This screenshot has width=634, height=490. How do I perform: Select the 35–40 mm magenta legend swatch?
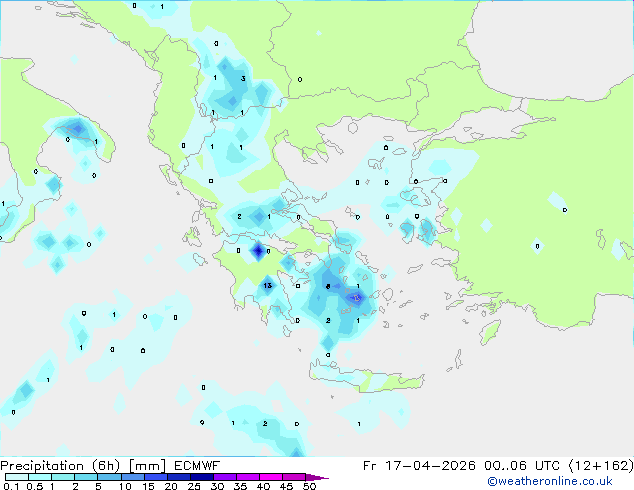point(248,477)
